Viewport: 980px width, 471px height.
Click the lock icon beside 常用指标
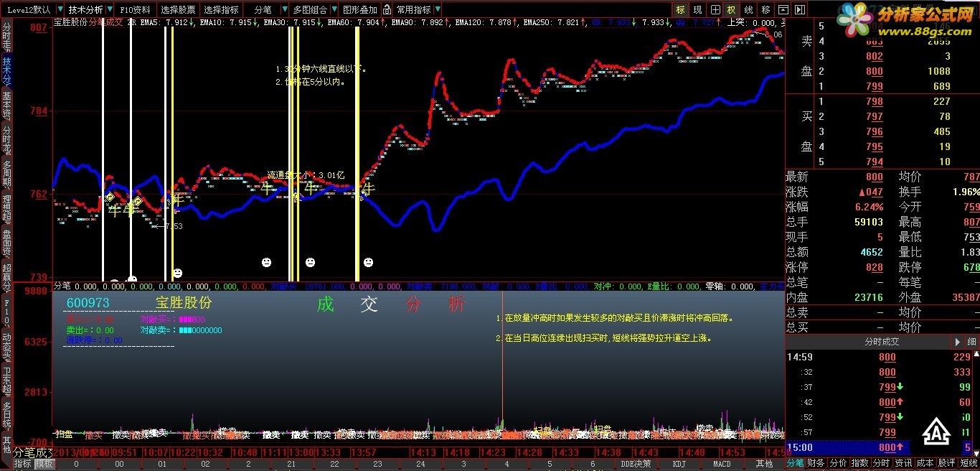pyautogui.click(x=387, y=10)
